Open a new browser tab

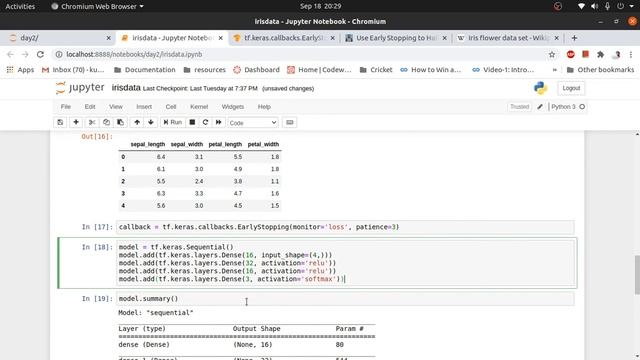click(x=574, y=38)
